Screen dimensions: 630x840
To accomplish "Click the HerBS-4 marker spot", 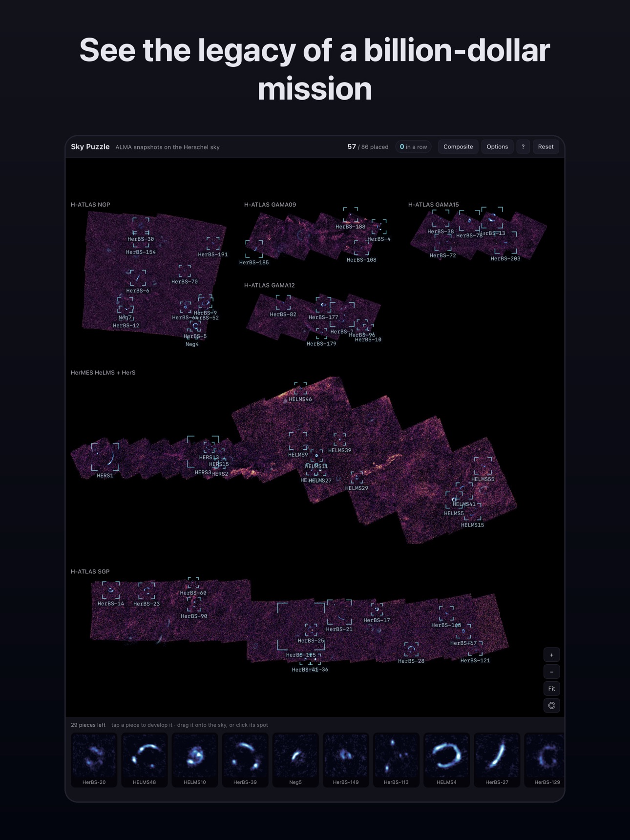I will (x=379, y=227).
